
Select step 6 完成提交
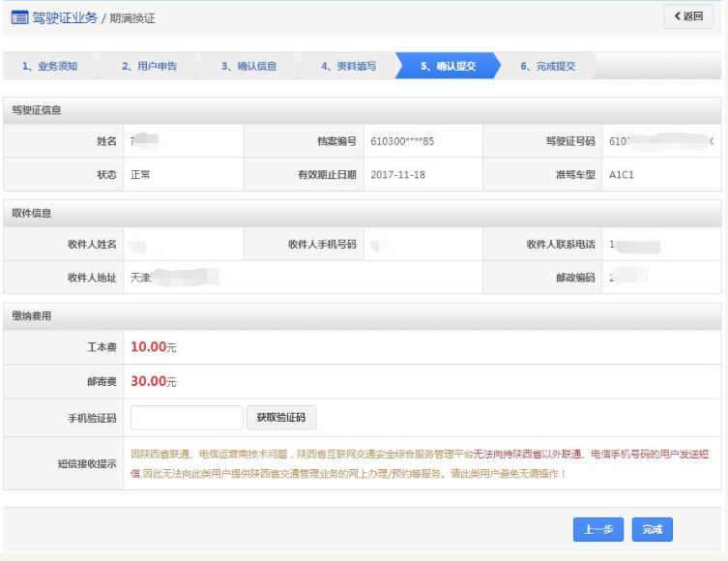click(x=547, y=66)
